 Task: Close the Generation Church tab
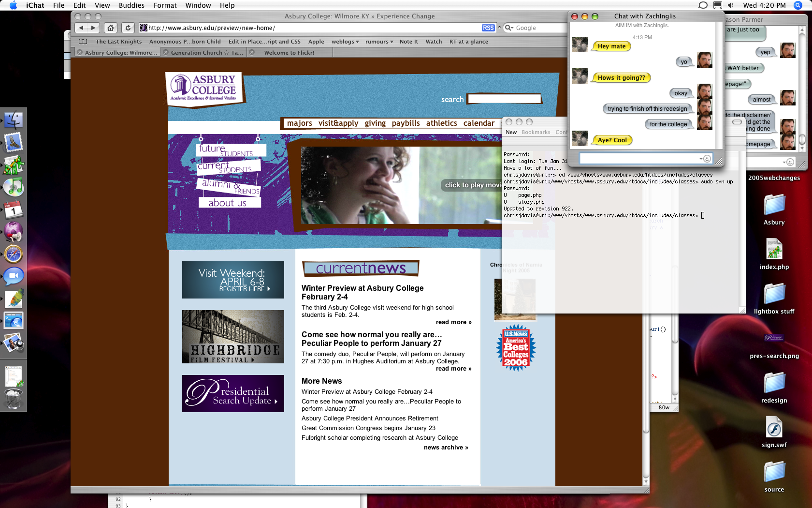pos(166,52)
